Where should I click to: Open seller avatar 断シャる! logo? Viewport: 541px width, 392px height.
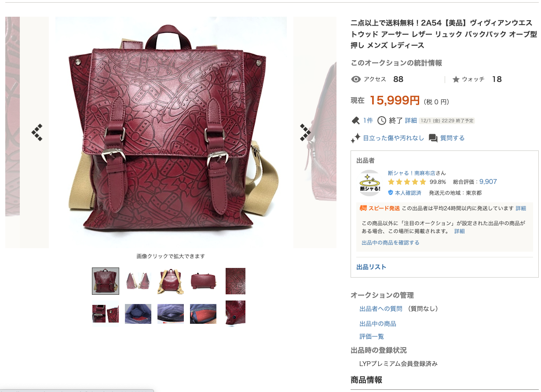369,183
